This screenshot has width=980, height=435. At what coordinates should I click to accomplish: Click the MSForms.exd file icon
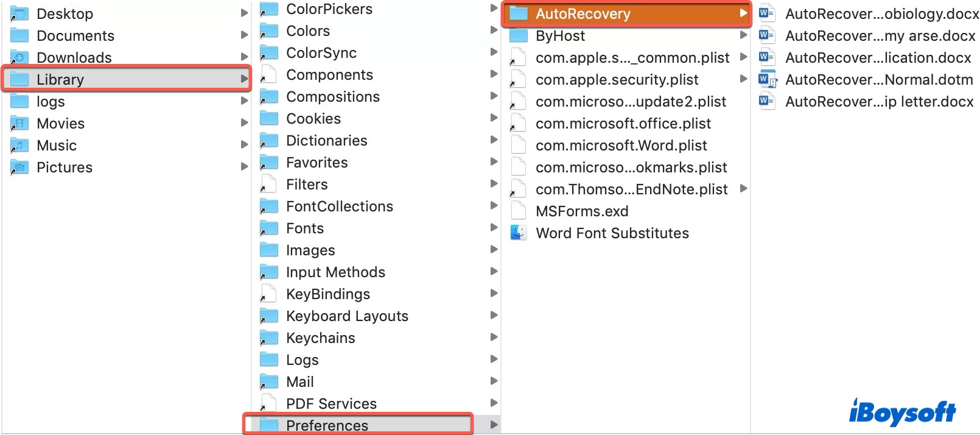[x=518, y=211]
